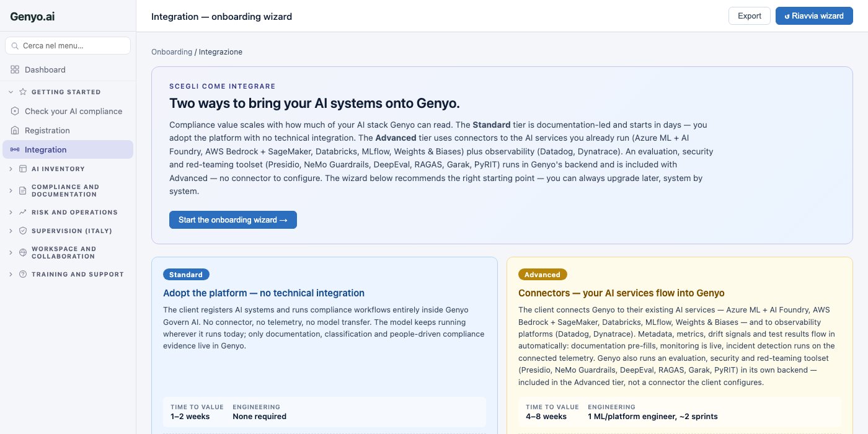Open the AI Inventory menu label

click(58, 169)
